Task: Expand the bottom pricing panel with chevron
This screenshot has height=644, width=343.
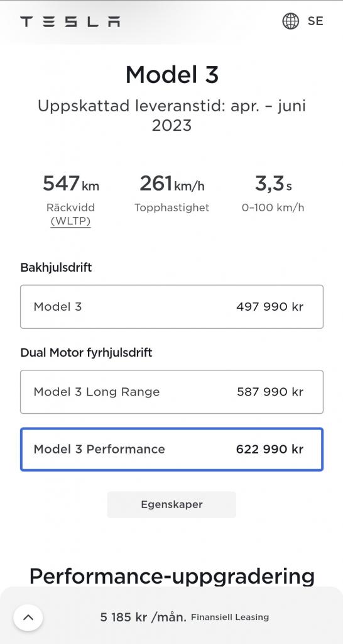Action: 28,618
